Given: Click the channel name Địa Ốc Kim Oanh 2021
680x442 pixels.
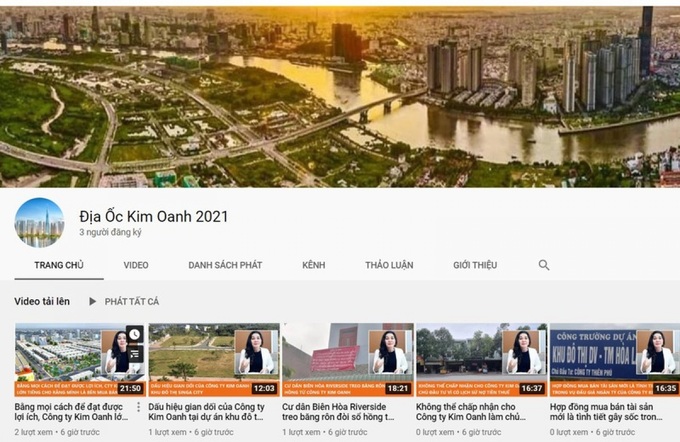Looking at the screenshot, I should (154, 216).
